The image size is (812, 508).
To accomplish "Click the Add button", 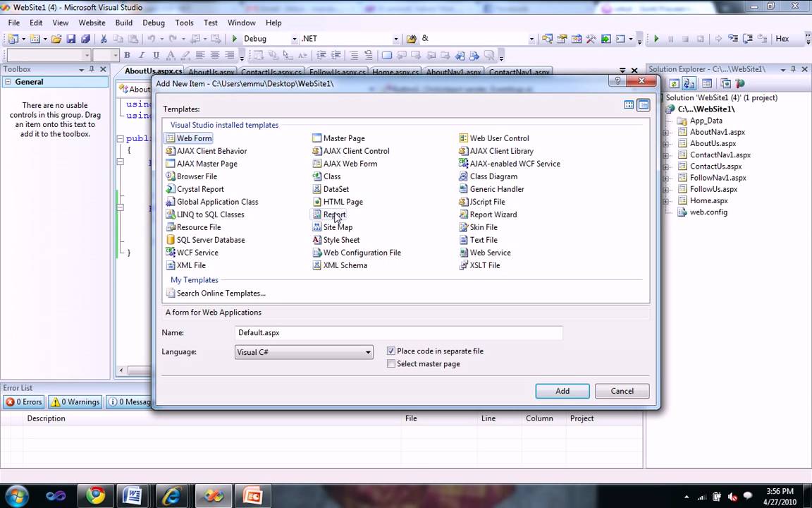I will (562, 392).
